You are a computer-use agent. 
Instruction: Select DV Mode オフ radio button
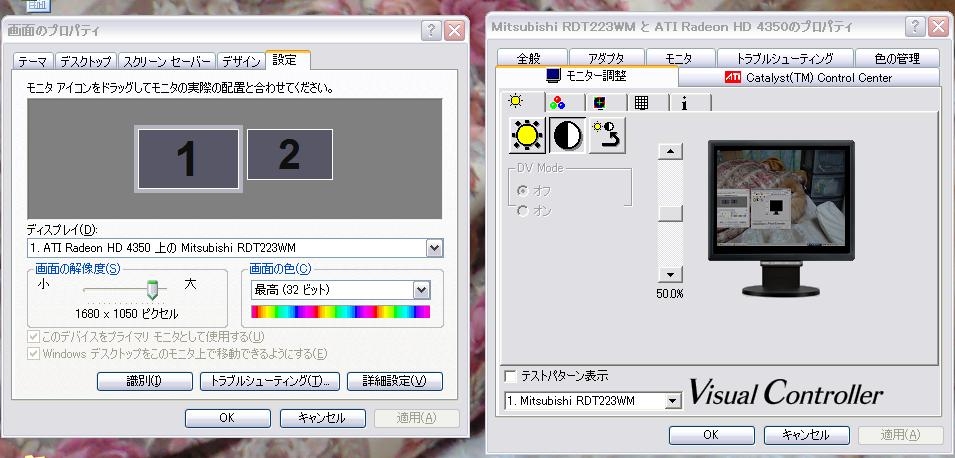coord(523,191)
